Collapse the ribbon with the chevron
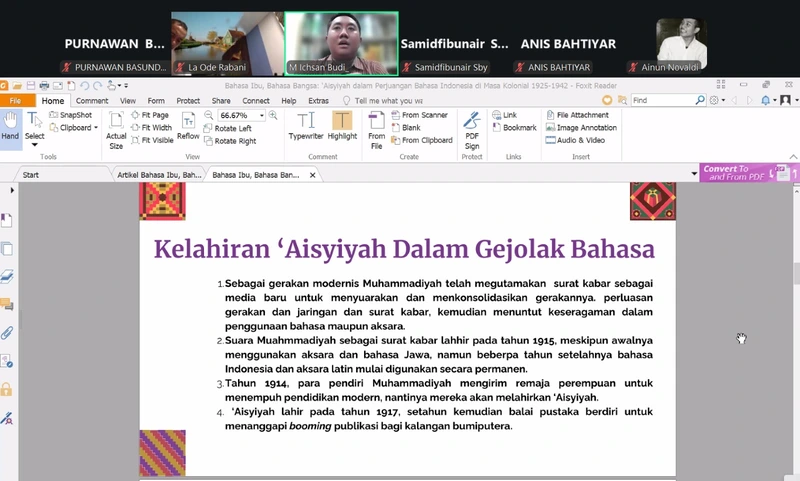The width and height of the screenshot is (800, 481). point(793,157)
